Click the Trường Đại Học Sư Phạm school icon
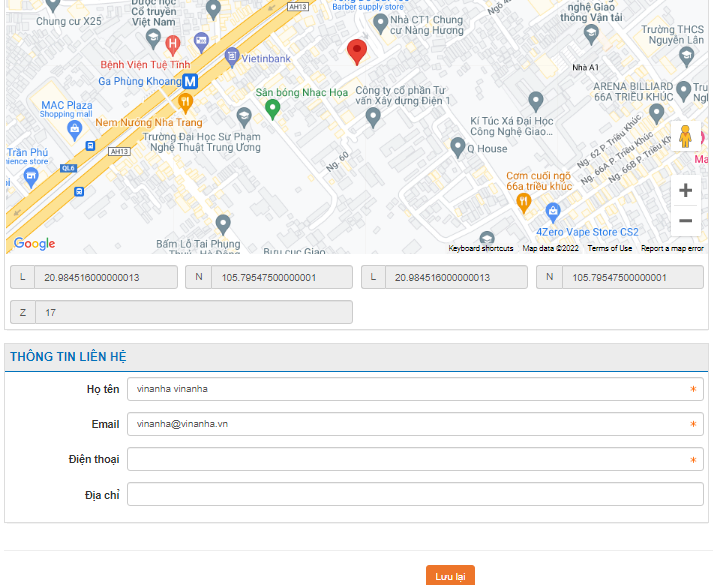 (244, 117)
